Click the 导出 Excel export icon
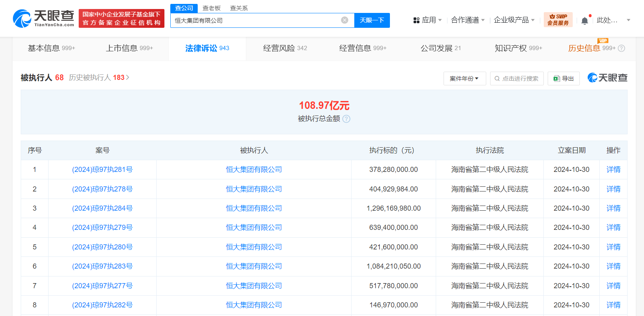644x316 pixels. [x=557, y=79]
